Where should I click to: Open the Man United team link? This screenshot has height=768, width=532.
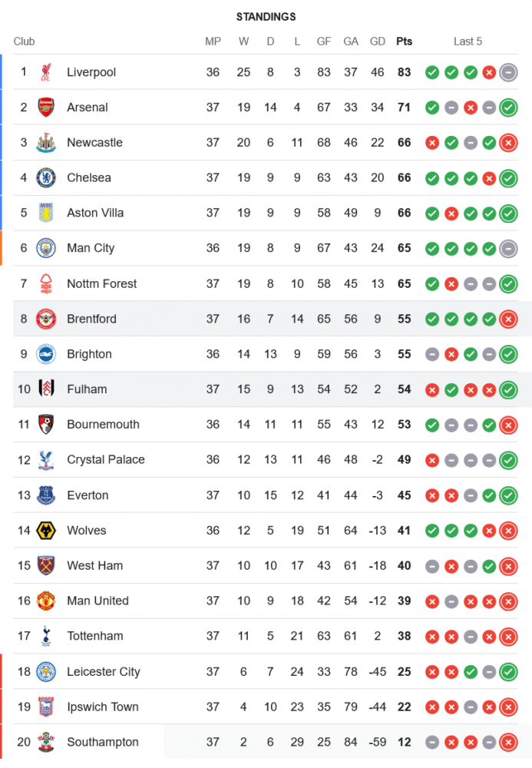coord(97,601)
